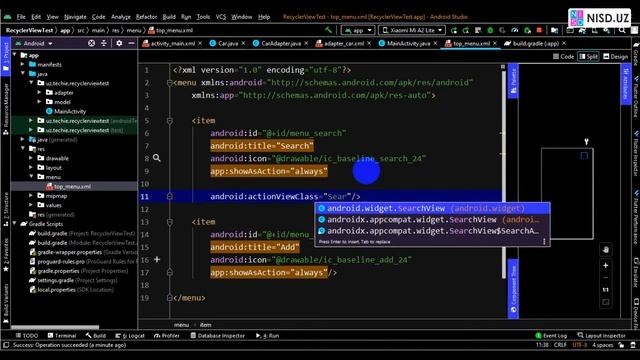Open the VCS menu
The width and height of the screenshot is (640, 360).
221,17
